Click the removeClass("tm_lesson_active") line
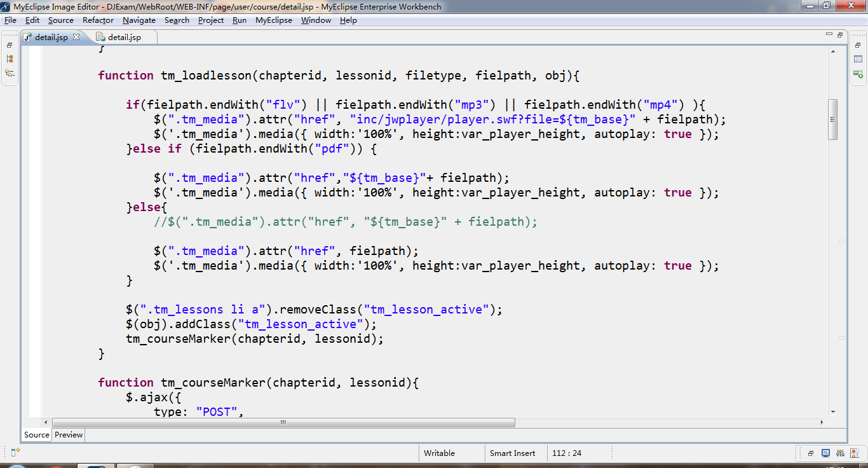Image resolution: width=868 pixels, height=468 pixels. click(x=314, y=310)
